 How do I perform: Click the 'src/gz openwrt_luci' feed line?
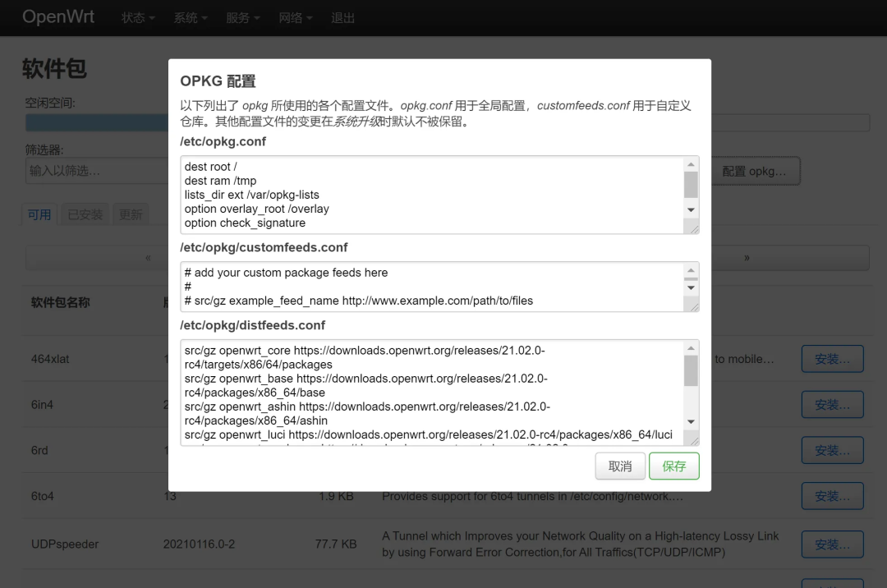coord(428,434)
